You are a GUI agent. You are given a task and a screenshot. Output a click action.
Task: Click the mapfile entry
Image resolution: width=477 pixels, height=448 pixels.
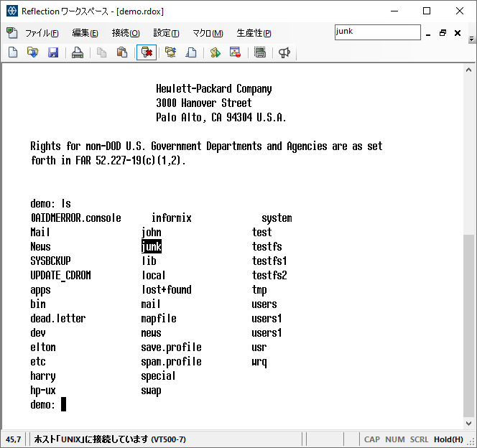(x=159, y=319)
